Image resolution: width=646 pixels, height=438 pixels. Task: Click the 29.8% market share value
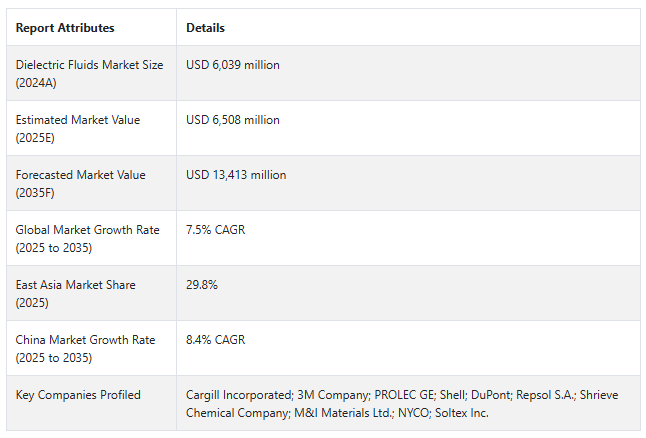pyautogui.click(x=202, y=285)
